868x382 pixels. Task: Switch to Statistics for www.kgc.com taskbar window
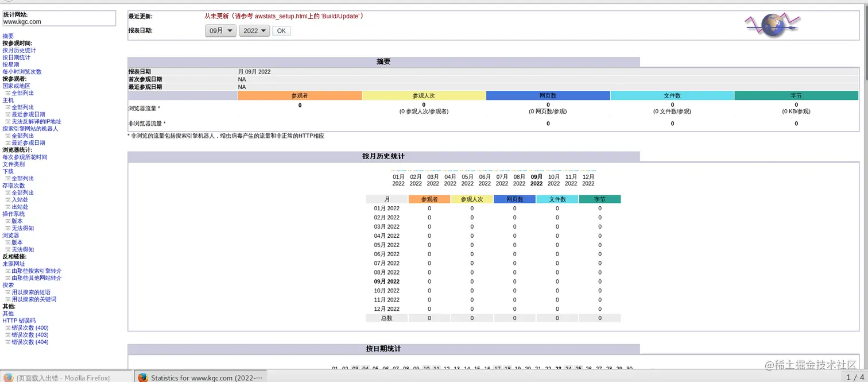(x=201, y=377)
